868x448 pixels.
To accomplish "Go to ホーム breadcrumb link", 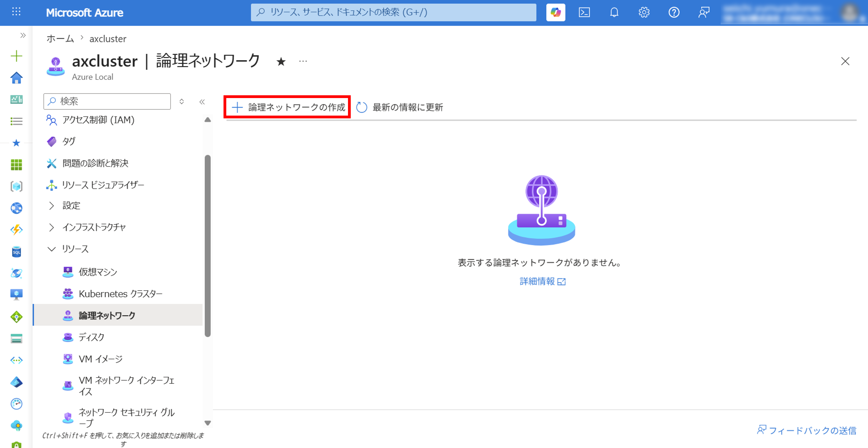I will coord(60,39).
